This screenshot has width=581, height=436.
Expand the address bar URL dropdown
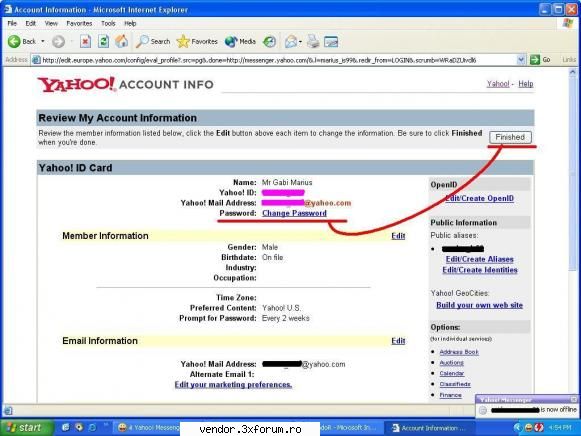tap(521, 60)
